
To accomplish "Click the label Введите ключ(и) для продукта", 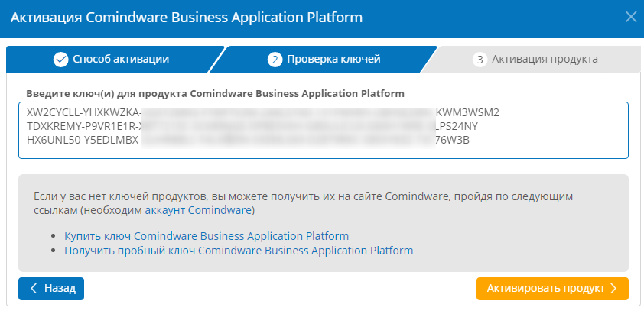I will click(215, 93).
